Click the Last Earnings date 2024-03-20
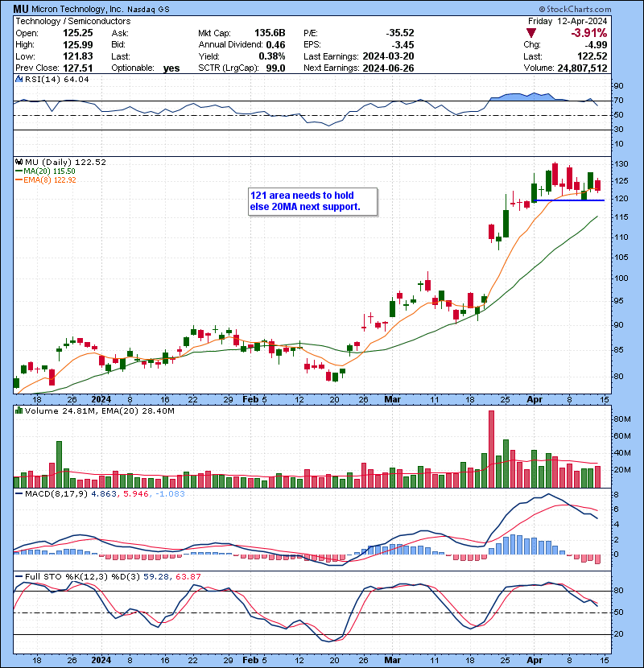This screenshot has width=644, height=668. 388,56
